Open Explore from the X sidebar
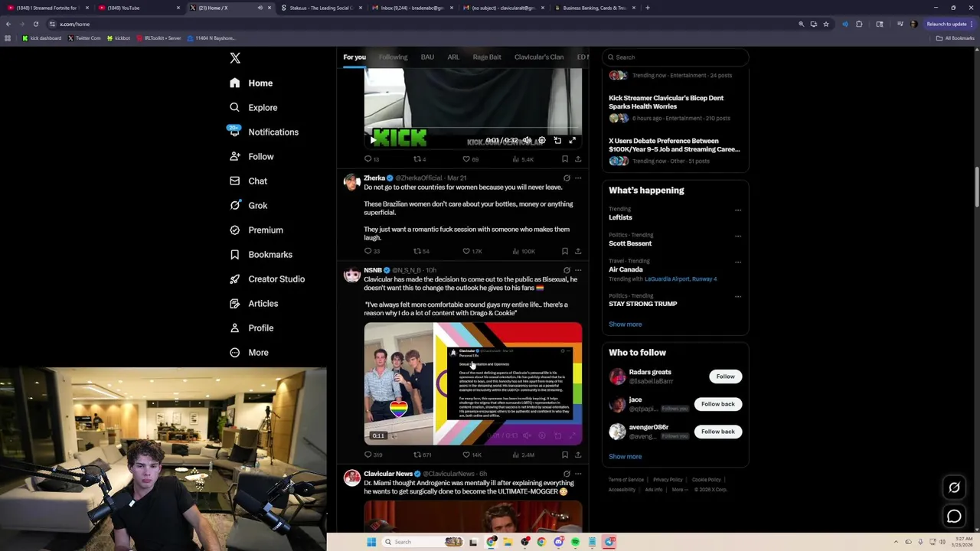 [253, 107]
